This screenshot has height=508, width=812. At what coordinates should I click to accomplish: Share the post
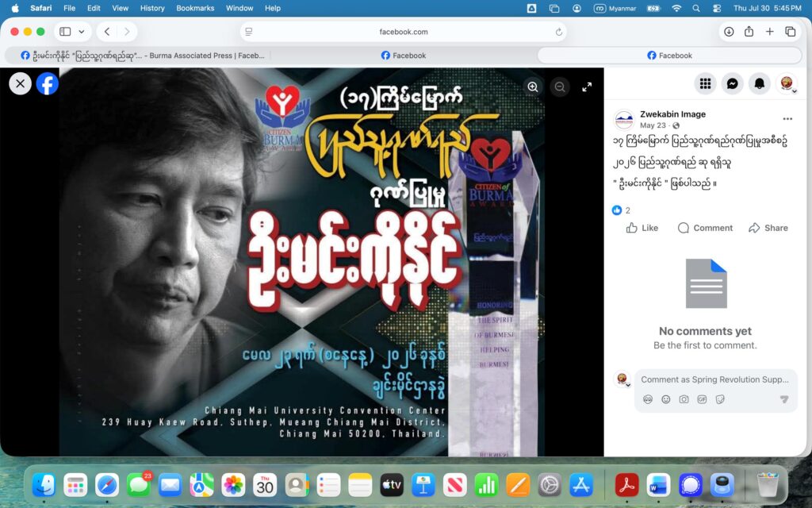tap(768, 228)
